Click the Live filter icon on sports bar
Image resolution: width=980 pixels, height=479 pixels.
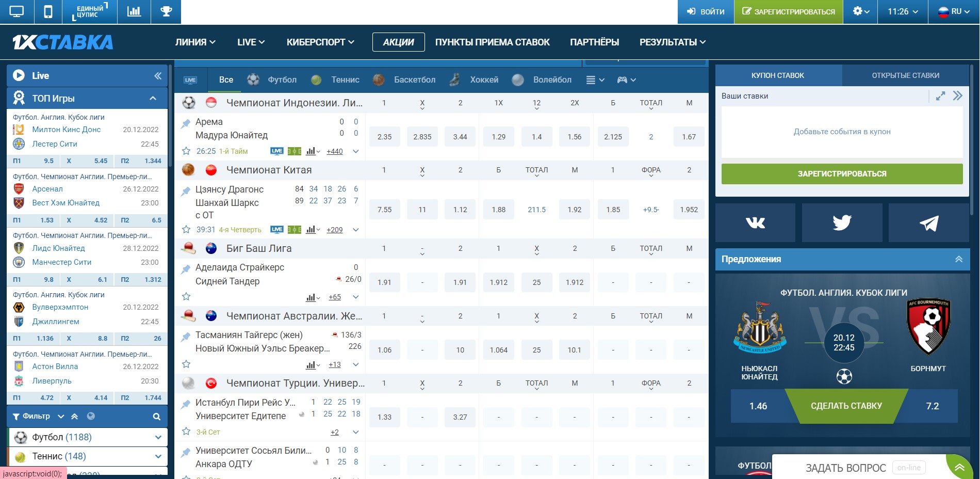[190, 80]
